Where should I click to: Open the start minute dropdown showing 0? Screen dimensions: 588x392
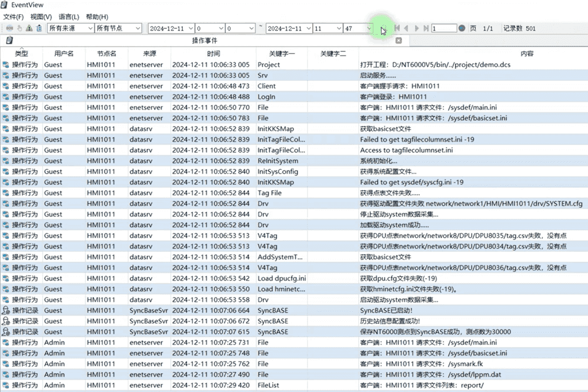click(x=251, y=28)
